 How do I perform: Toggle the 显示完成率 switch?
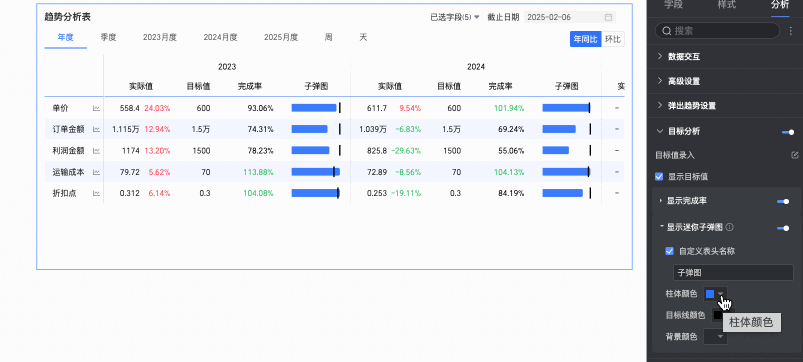point(783,202)
